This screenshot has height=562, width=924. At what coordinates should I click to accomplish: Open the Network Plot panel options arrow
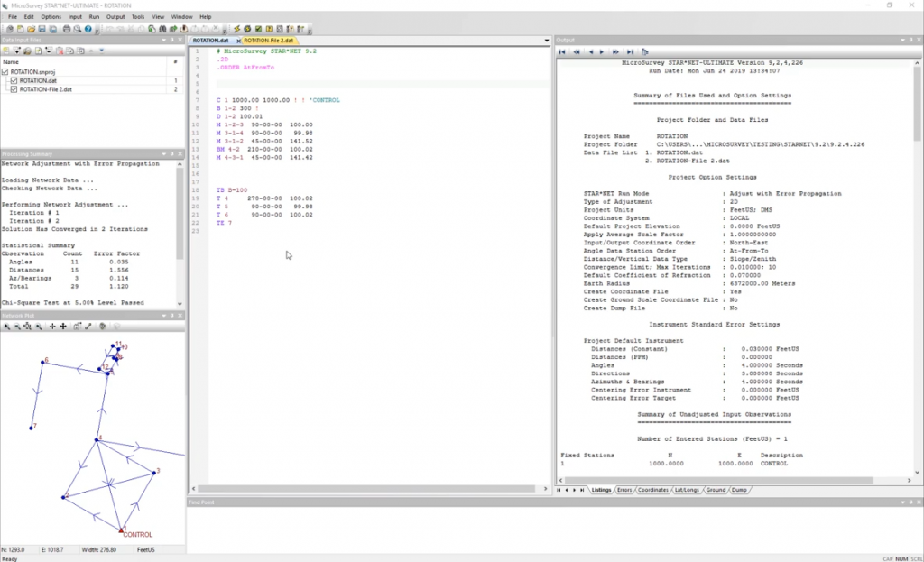coord(162,315)
